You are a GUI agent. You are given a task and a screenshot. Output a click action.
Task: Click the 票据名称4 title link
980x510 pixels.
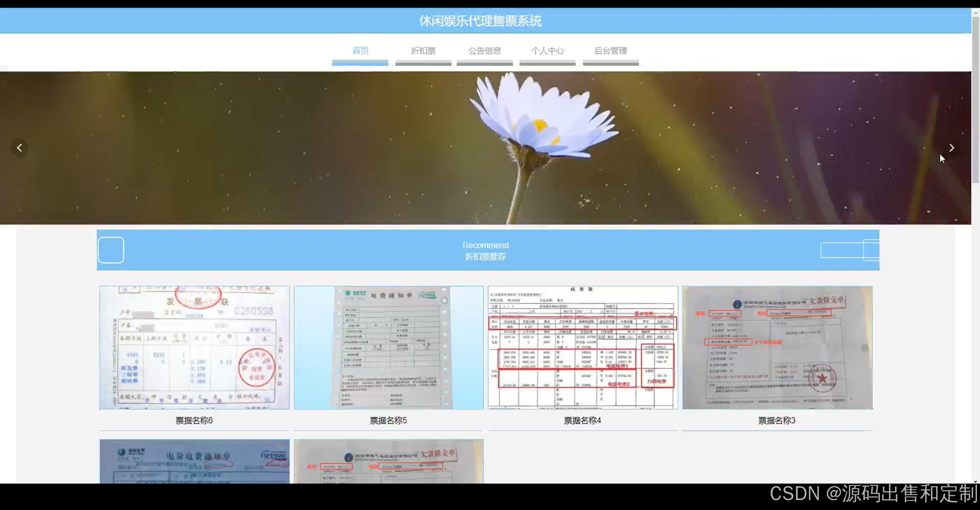582,420
